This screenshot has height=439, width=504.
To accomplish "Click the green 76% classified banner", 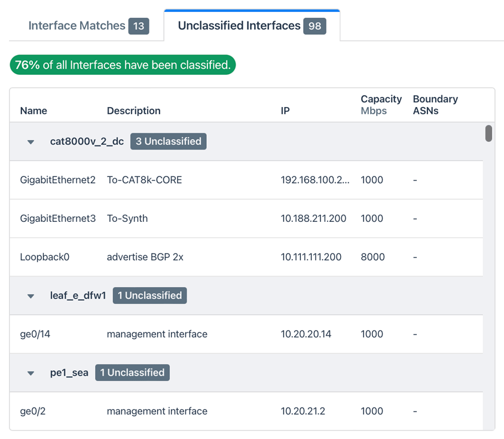I will (122, 65).
